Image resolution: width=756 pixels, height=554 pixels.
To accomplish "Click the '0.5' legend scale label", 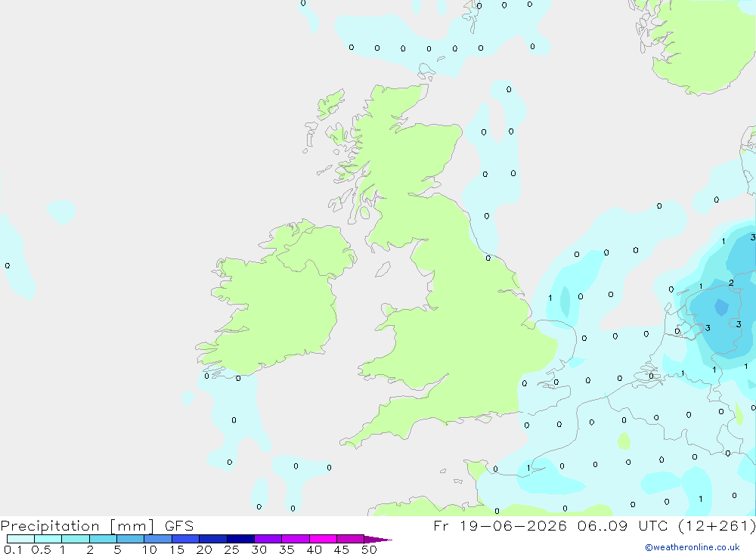I will click(41, 549).
